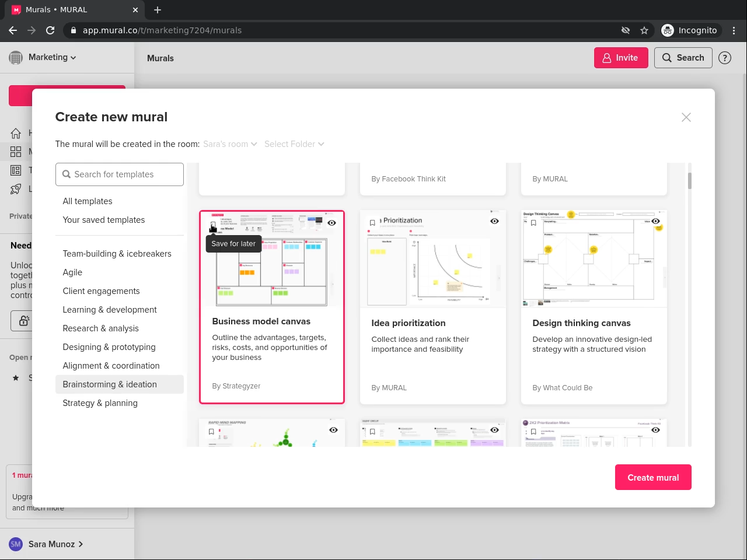747x560 pixels.
Task: Save Business model canvas template for later
Action: pos(213,225)
